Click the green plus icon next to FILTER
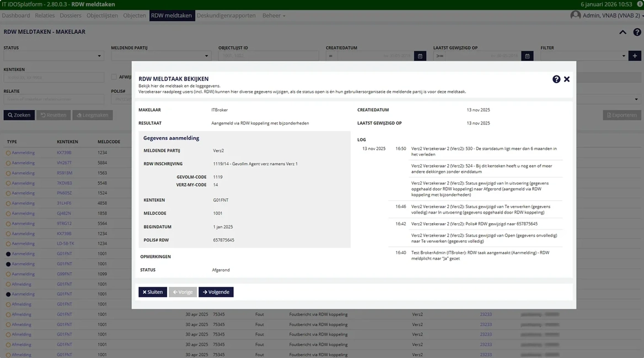 point(635,56)
